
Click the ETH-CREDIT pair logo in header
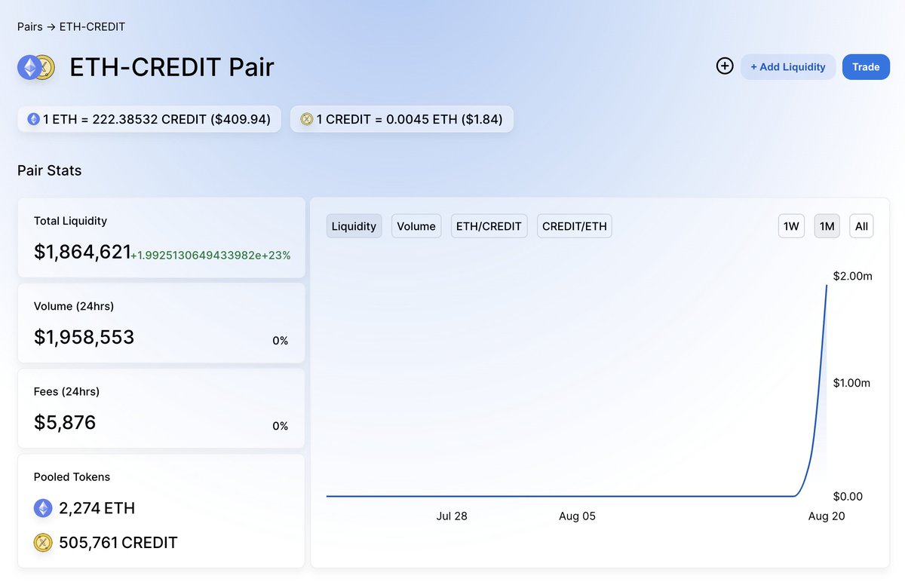tap(36, 67)
